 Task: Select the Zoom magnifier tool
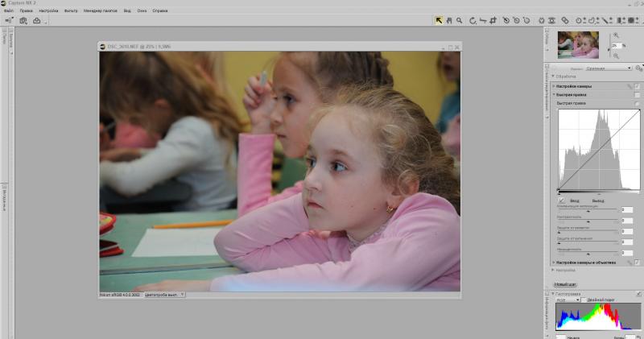459,20
